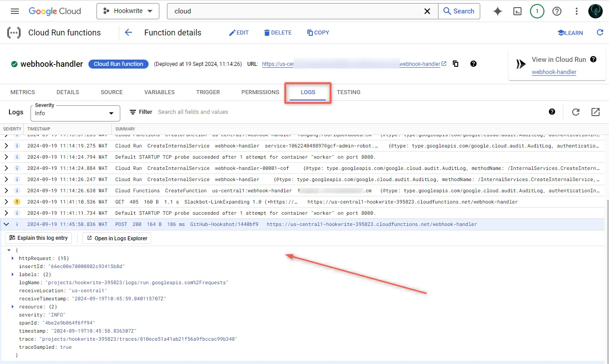Click the help icon beside View in Cloud Run
Viewport: 609px width, 364px height.
point(593,59)
